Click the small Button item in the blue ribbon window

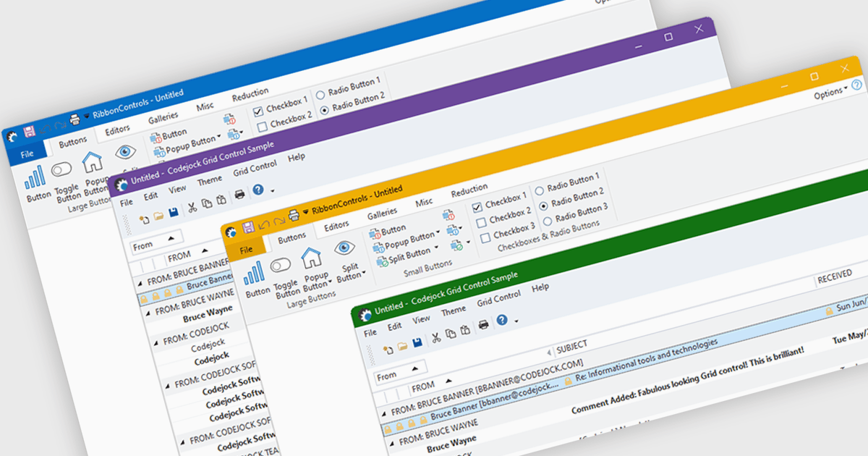click(x=169, y=135)
